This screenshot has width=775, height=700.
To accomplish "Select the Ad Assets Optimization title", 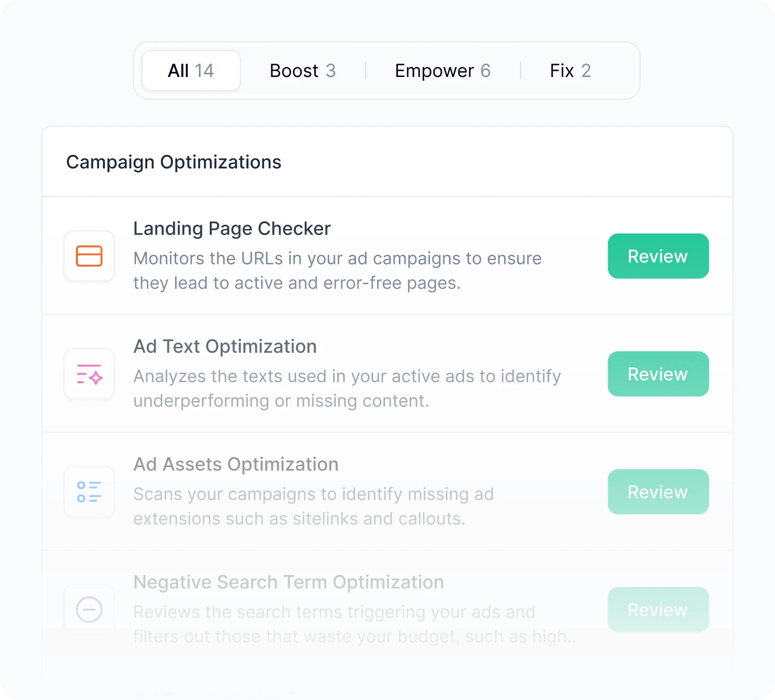I will pos(236,464).
